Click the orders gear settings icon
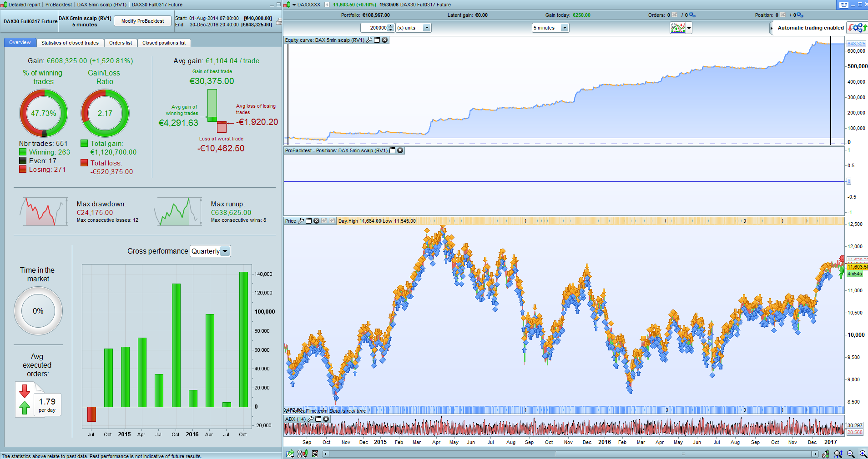This screenshot has width=868, height=459. coord(692,15)
